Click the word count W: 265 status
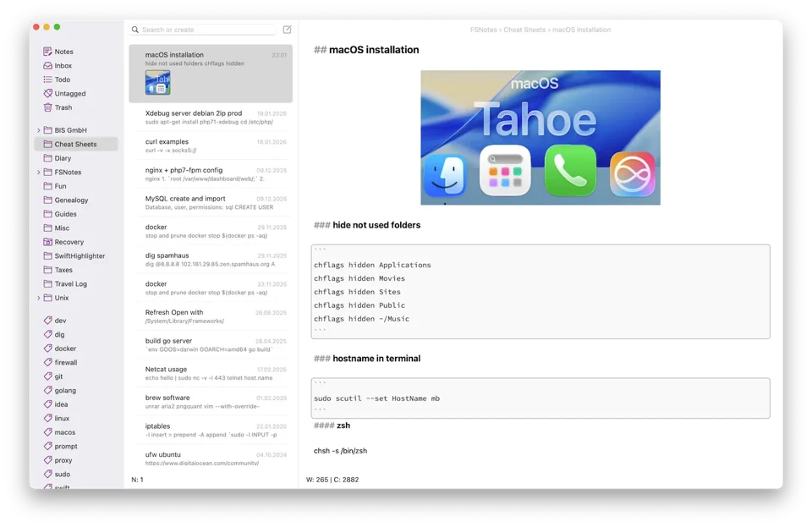This screenshot has width=812, height=527. pos(317,480)
